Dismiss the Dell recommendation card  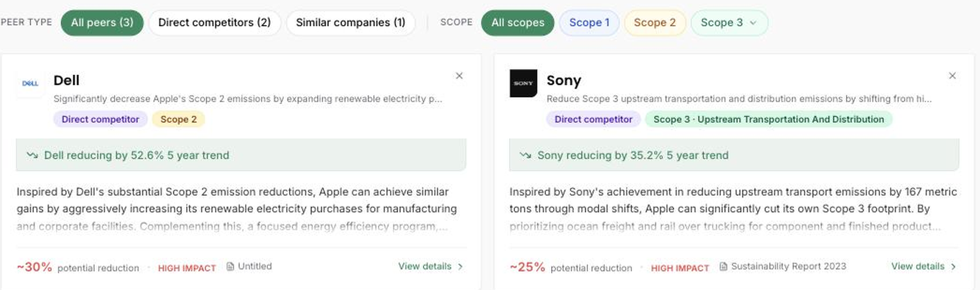click(x=459, y=75)
